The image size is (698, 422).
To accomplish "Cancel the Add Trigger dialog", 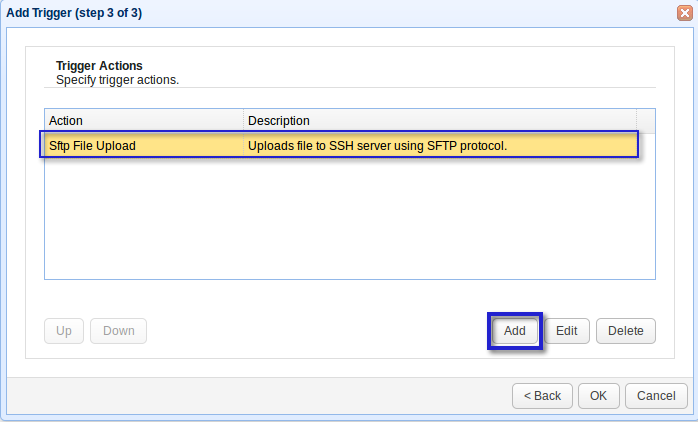I will click(x=656, y=395).
